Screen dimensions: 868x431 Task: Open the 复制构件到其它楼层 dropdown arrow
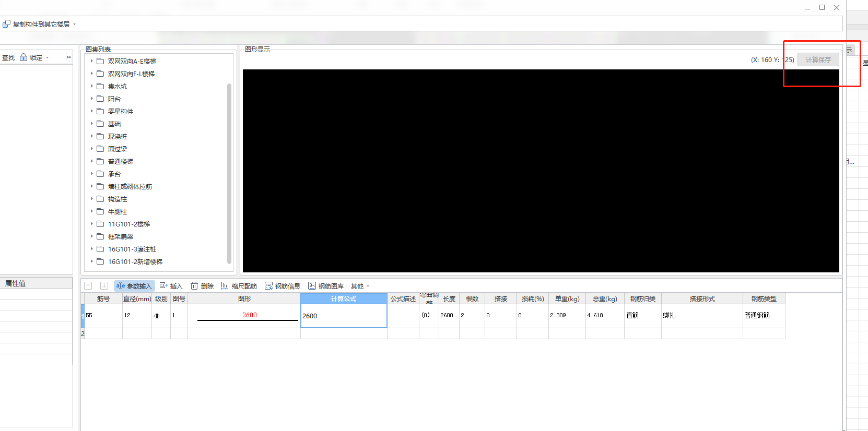tap(74, 24)
